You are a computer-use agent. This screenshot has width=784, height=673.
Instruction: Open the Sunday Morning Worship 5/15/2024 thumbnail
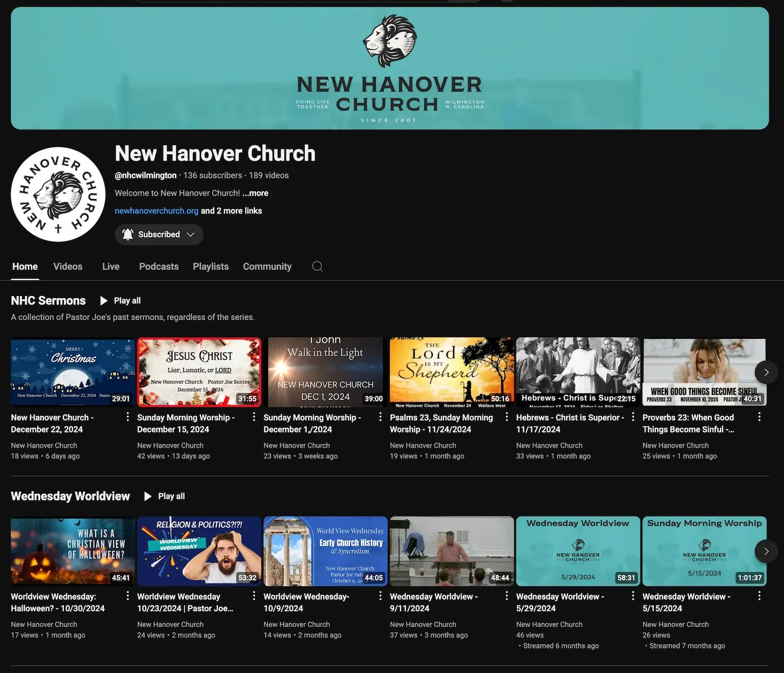(705, 551)
